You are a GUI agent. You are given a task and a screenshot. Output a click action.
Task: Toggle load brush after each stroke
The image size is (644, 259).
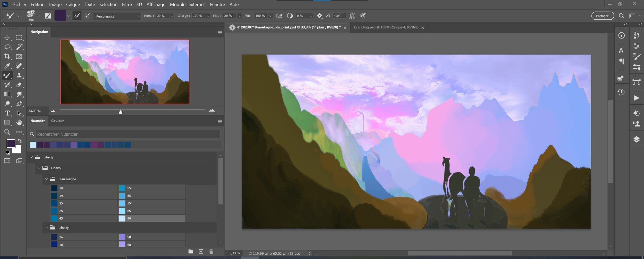click(77, 16)
